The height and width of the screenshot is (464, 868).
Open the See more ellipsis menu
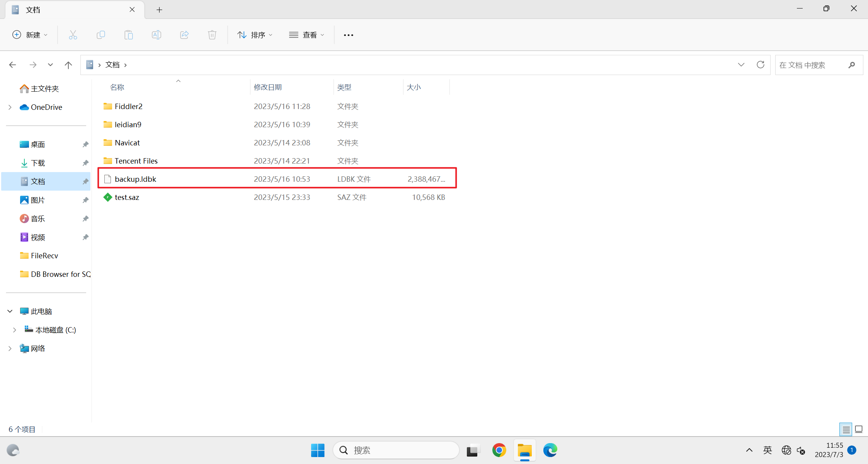[x=348, y=35]
